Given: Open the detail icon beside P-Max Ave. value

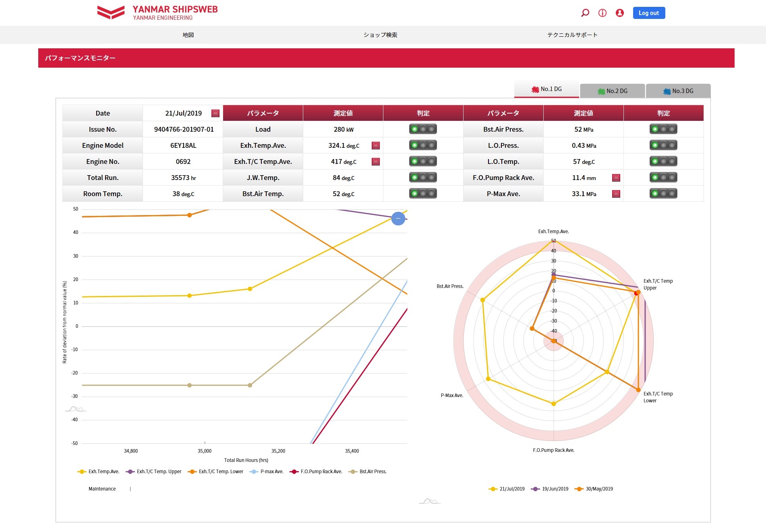Looking at the screenshot, I should [x=616, y=194].
